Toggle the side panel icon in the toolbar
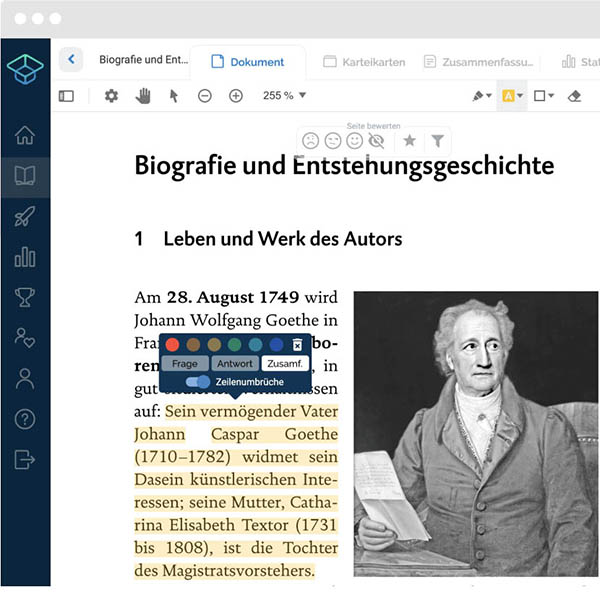Image resolution: width=600 pixels, height=600 pixels. (66, 96)
